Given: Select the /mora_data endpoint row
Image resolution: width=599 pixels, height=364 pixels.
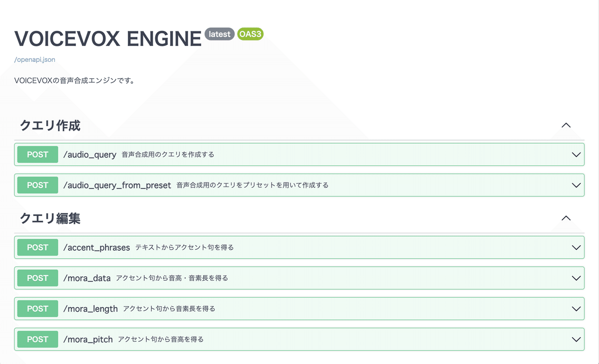Looking at the screenshot, I should (299, 278).
